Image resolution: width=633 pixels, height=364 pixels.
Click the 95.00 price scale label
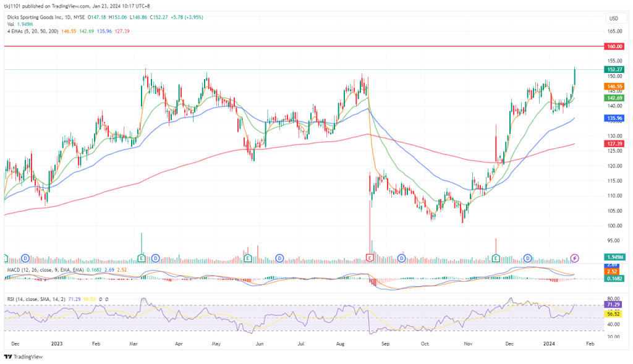click(x=615, y=240)
